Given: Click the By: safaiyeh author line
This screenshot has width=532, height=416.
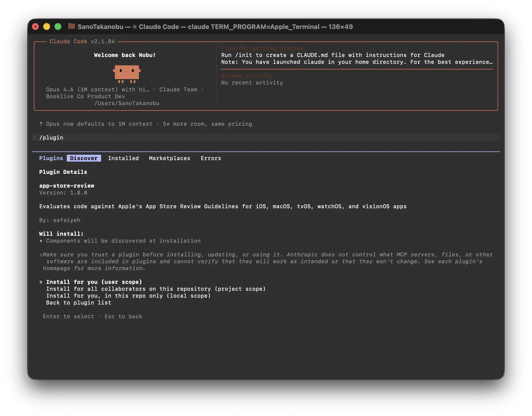Looking at the screenshot, I should [60, 220].
